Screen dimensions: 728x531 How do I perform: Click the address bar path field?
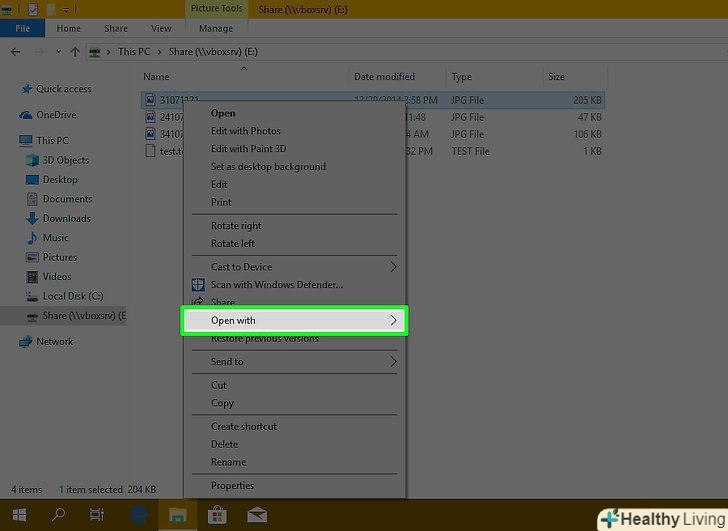400,51
